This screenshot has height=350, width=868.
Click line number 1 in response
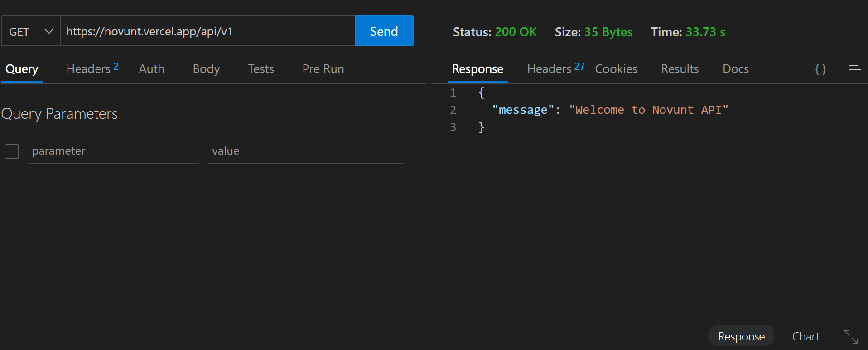453,93
